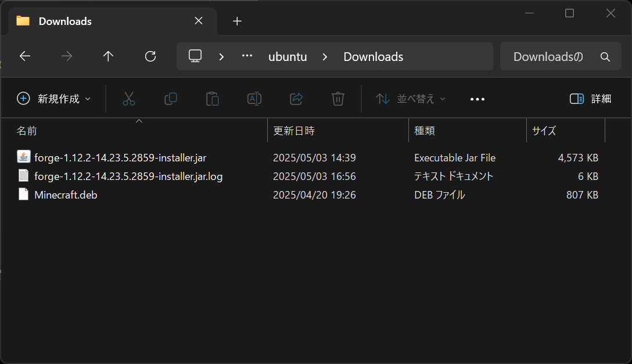
Task: Go up one folder level
Action: 108,56
